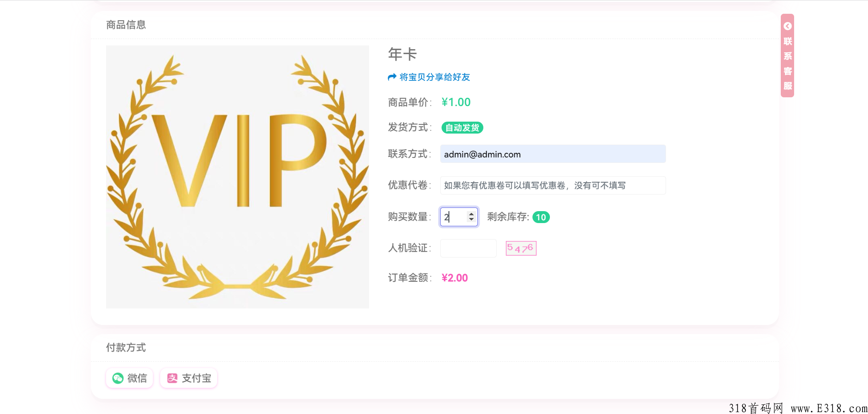Click the 自动发货 delivery badge
Viewport: 868px width, 414px height.
[462, 128]
